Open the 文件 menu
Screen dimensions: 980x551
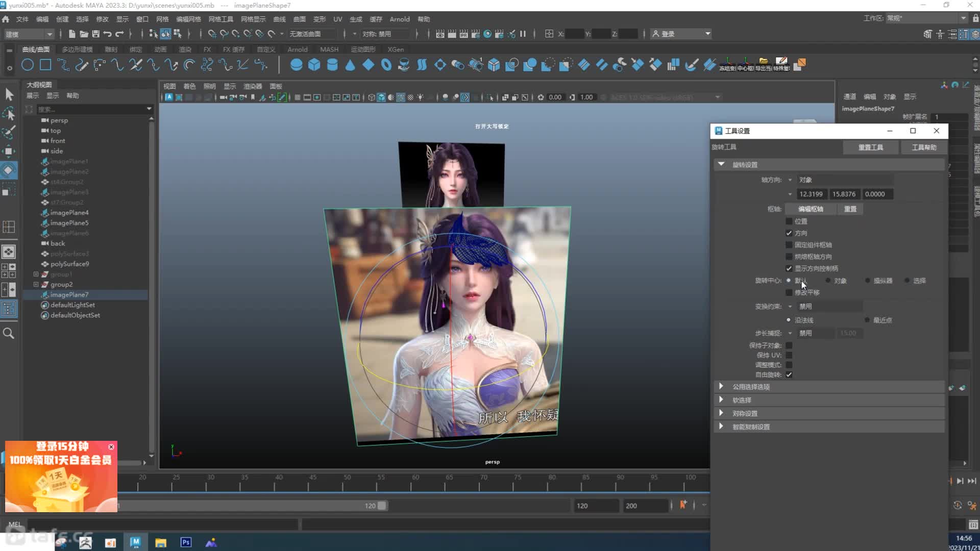click(x=22, y=19)
